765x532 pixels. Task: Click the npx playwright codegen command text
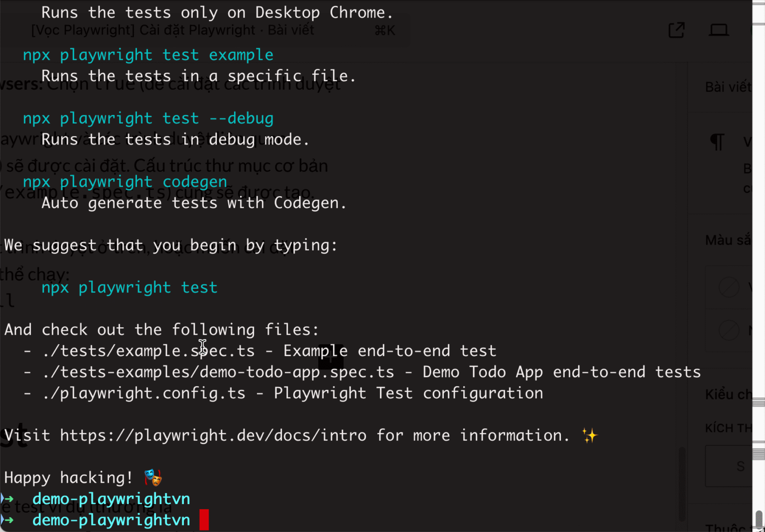125,182
